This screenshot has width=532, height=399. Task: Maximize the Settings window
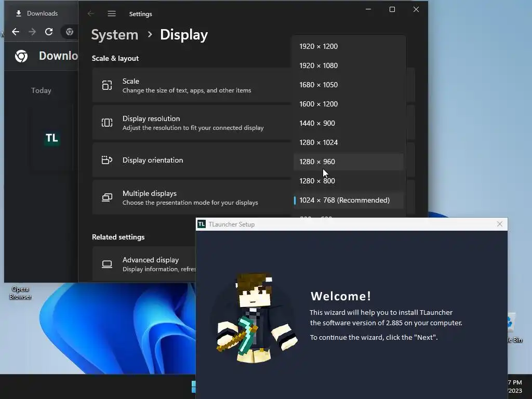(392, 9)
